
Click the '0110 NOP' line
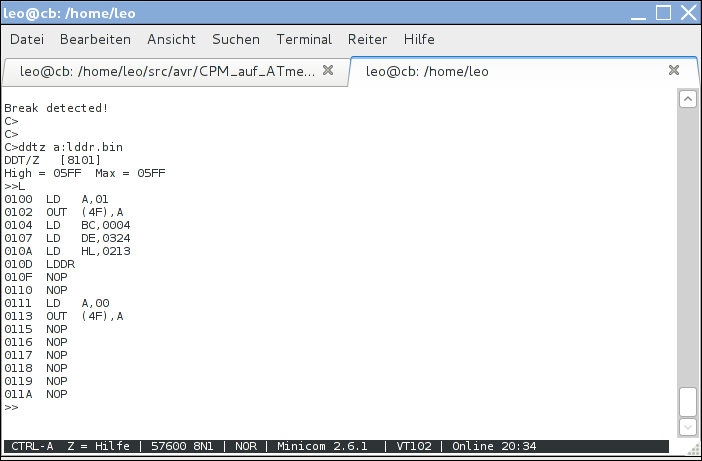[x=36, y=290]
